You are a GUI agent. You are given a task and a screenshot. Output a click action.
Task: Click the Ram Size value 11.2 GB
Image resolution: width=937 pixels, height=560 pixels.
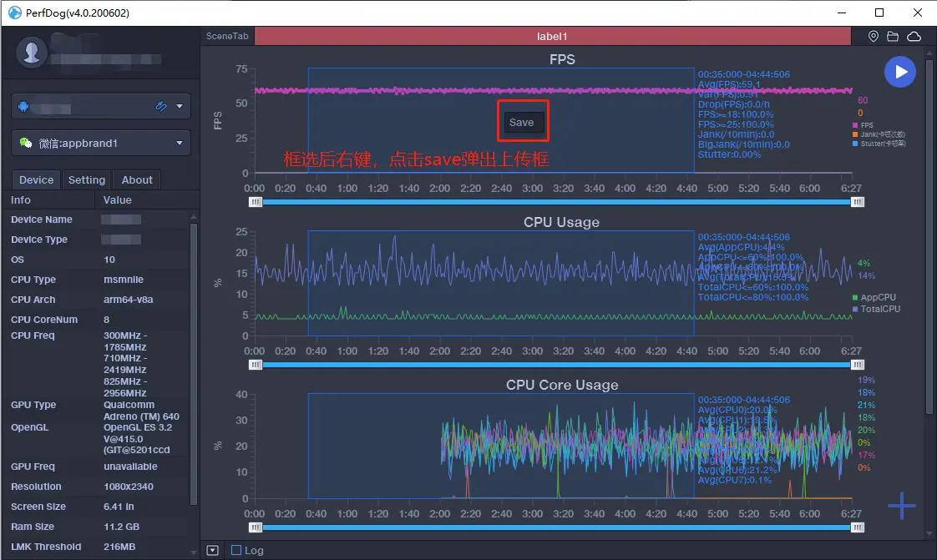121,527
